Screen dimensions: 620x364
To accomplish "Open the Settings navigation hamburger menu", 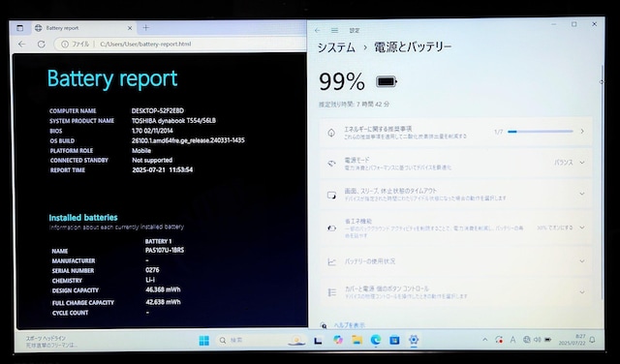I will (334, 30).
